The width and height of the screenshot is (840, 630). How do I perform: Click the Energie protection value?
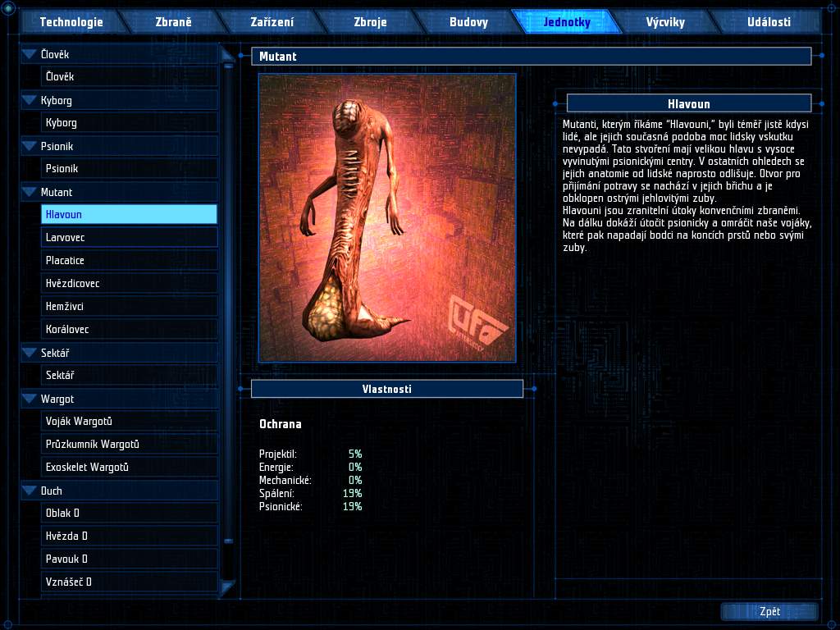click(355, 467)
